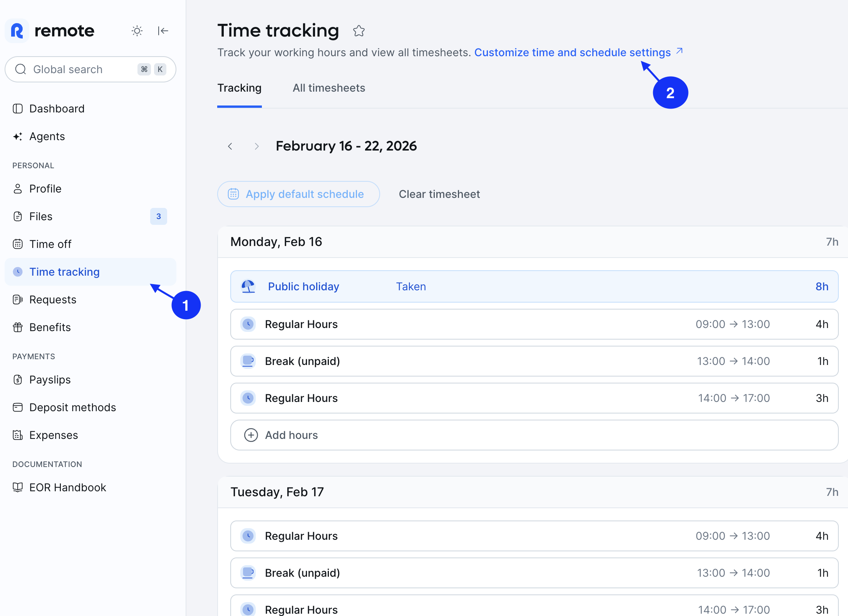The image size is (848, 616).
Task: Click clock icon of Monday 09:00 Regular Hours
Action: (x=248, y=324)
